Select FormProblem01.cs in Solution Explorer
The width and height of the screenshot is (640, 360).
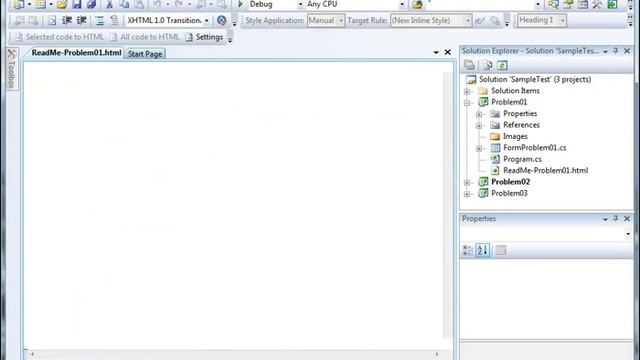point(534,148)
